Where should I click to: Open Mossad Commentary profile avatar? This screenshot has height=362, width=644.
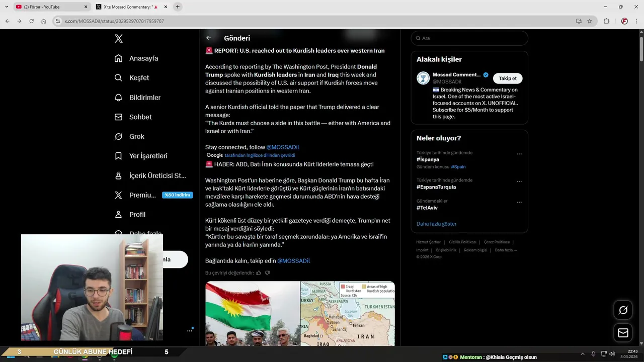(x=423, y=78)
